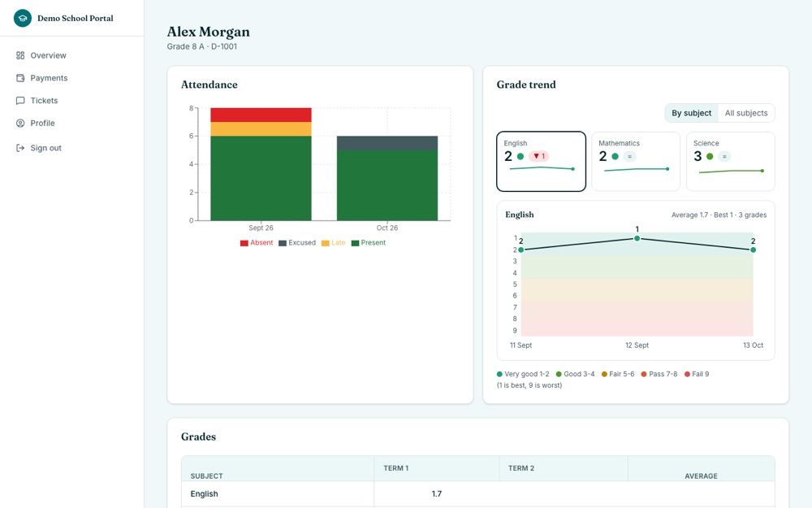The image size is (812, 508).
Task: Switch grade trend to By subject
Action: click(691, 113)
